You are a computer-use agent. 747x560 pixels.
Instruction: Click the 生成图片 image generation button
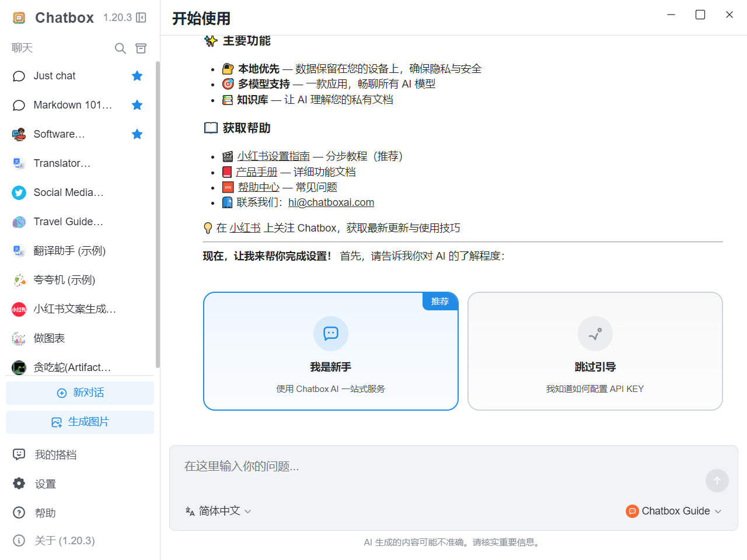coord(80,422)
